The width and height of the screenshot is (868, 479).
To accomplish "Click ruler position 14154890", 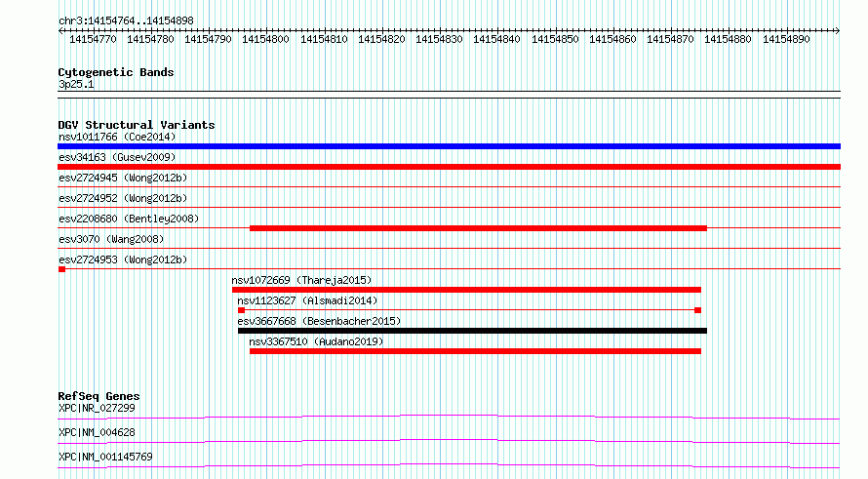I will [x=785, y=39].
